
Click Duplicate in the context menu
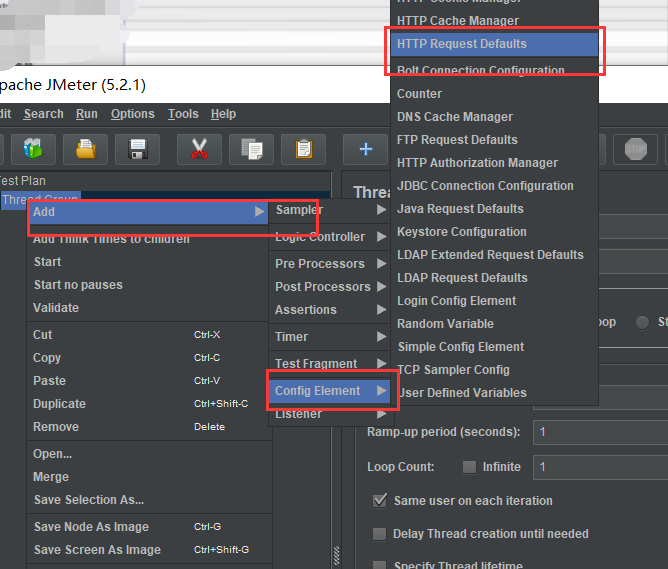148,404
